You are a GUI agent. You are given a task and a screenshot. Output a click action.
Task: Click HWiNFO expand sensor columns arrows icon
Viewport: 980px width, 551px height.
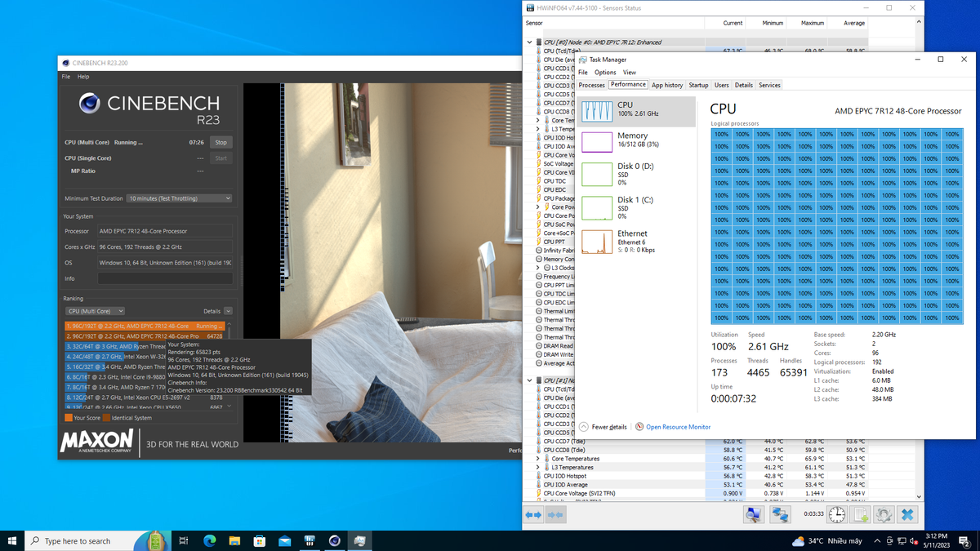(x=533, y=515)
